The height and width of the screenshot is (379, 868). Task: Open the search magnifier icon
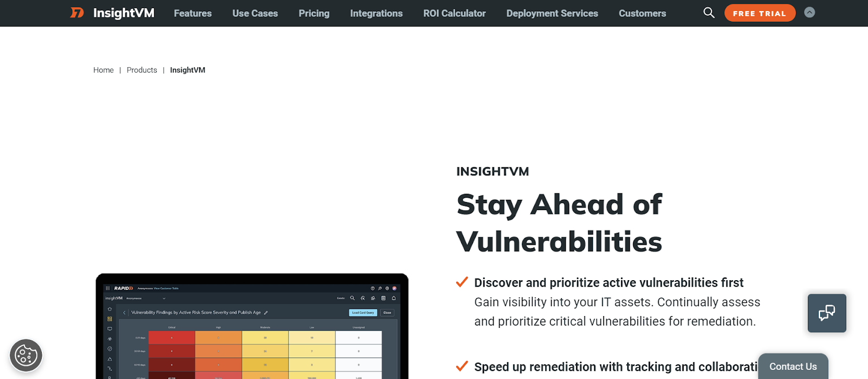(x=709, y=12)
